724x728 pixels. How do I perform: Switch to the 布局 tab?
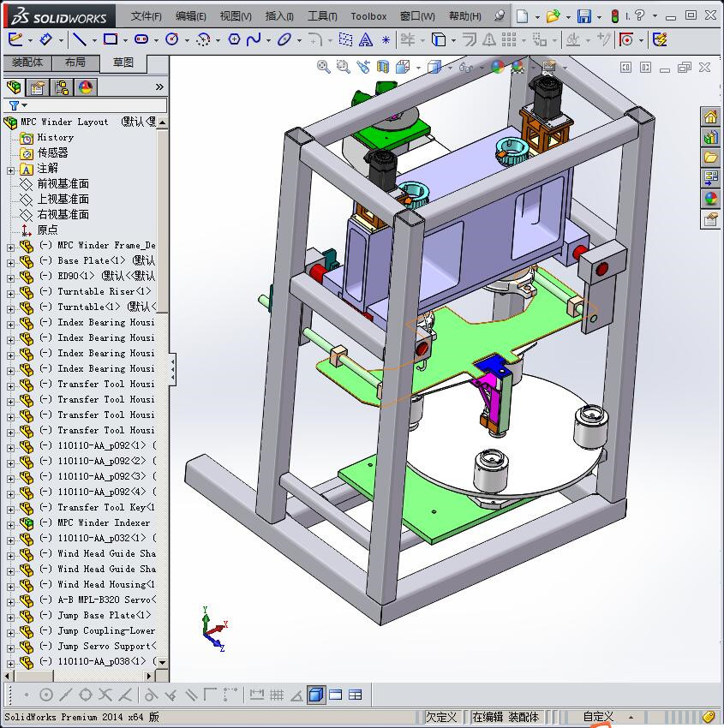pyautogui.click(x=75, y=63)
